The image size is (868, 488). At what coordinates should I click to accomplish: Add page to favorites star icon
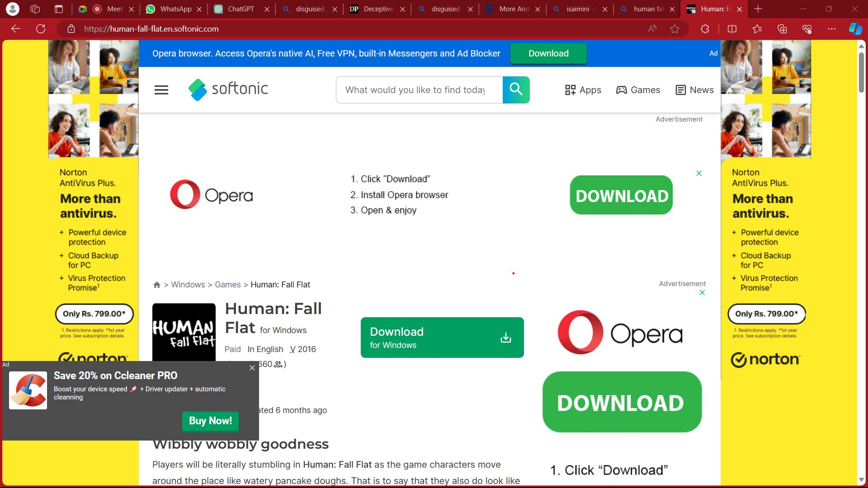point(675,29)
